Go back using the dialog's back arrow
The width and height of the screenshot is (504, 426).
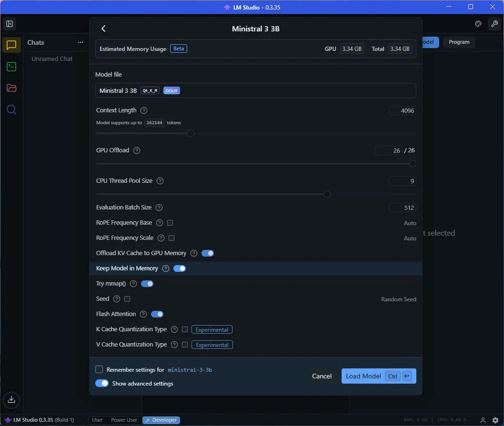tap(103, 29)
